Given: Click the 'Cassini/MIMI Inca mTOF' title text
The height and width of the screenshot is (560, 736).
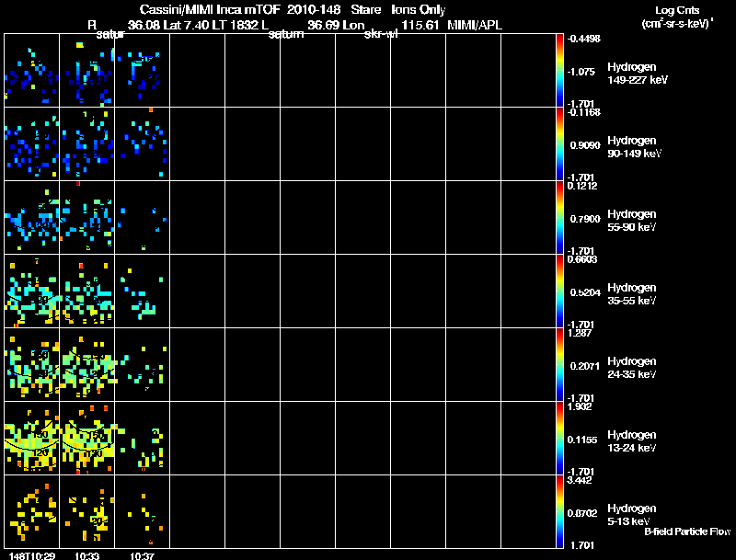Looking at the screenshot, I should point(210,10).
